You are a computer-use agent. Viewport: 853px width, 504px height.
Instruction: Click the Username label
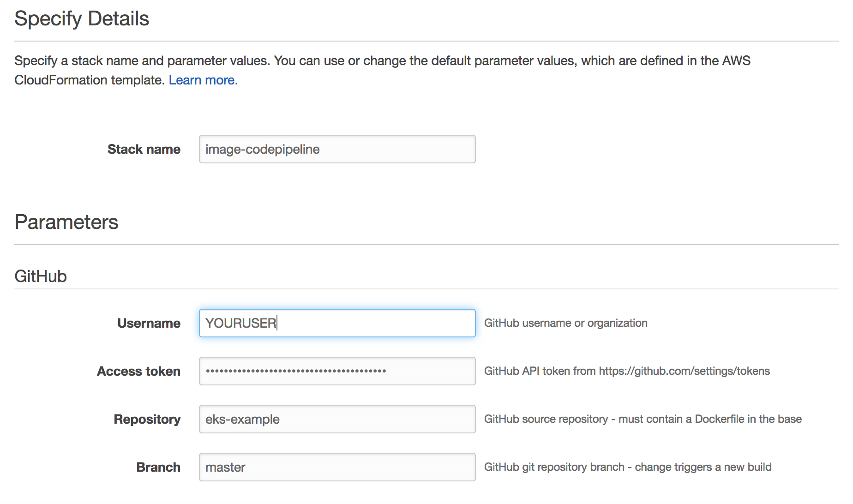pyautogui.click(x=149, y=323)
